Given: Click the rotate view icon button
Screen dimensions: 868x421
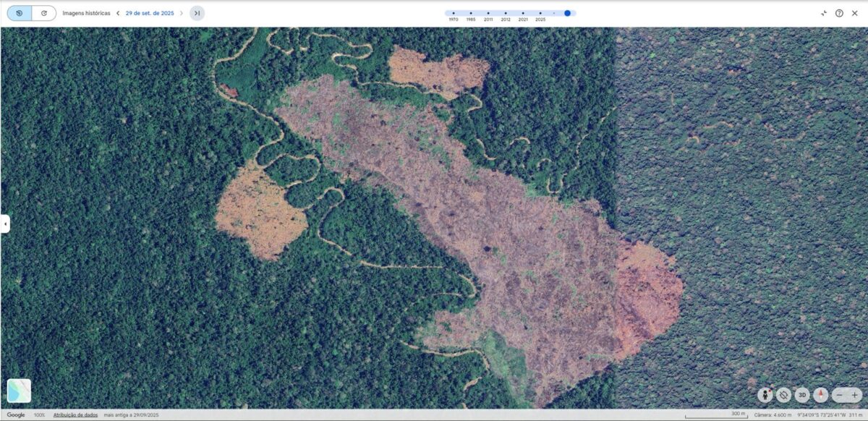Looking at the screenshot, I should point(783,395).
